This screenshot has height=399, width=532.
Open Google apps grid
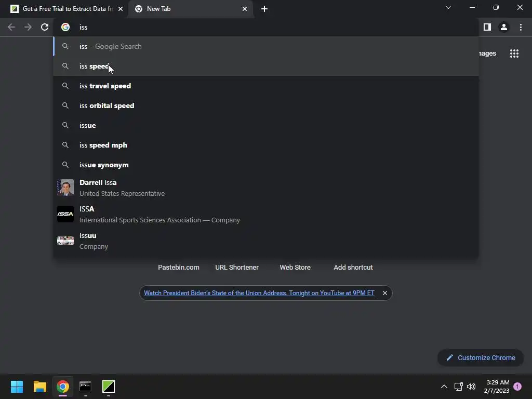[x=514, y=54]
